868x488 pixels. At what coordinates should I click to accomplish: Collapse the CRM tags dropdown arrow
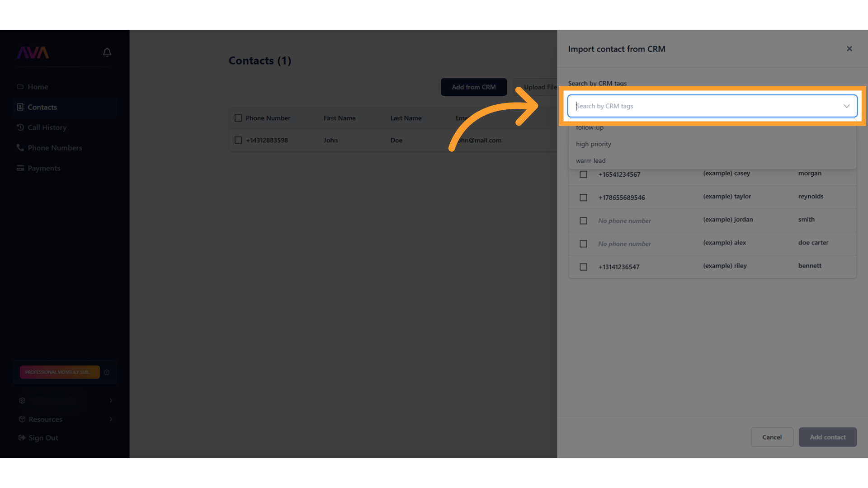pyautogui.click(x=846, y=106)
